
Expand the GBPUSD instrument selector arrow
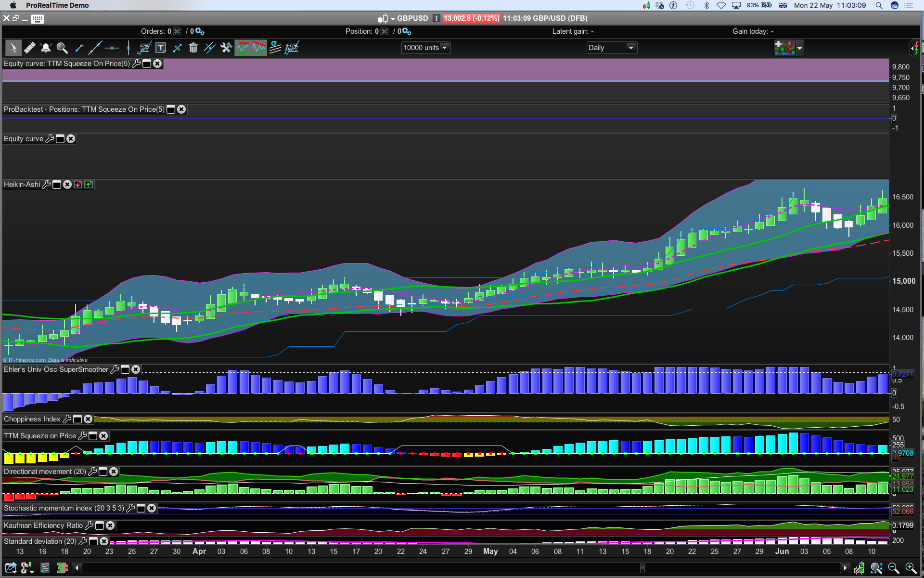[393, 19]
